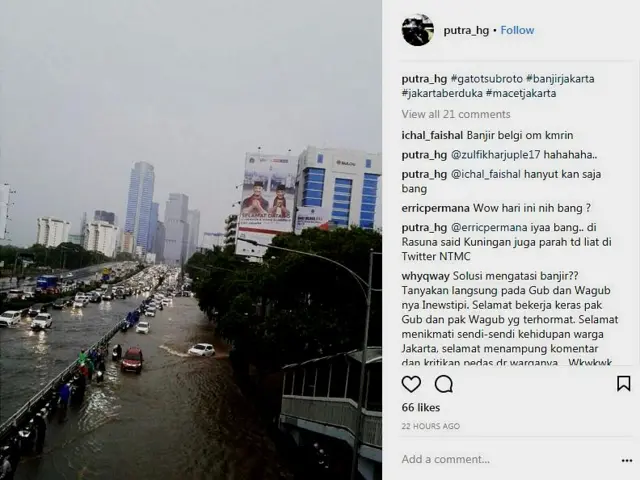Image resolution: width=640 pixels, height=480 pixels.
Task: Open the #jakartaberduka hashtag
Action: (x=442, y=93)
